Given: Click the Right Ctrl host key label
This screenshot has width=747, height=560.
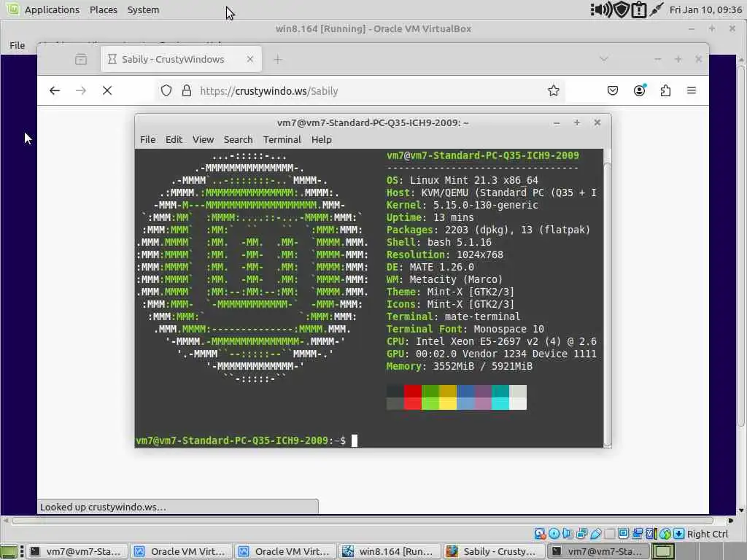Looking at the screenshot, I should coord(708,534).
